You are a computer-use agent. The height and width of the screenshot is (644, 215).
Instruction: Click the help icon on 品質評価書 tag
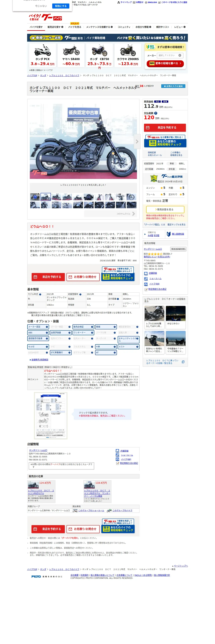click(69, 333)
